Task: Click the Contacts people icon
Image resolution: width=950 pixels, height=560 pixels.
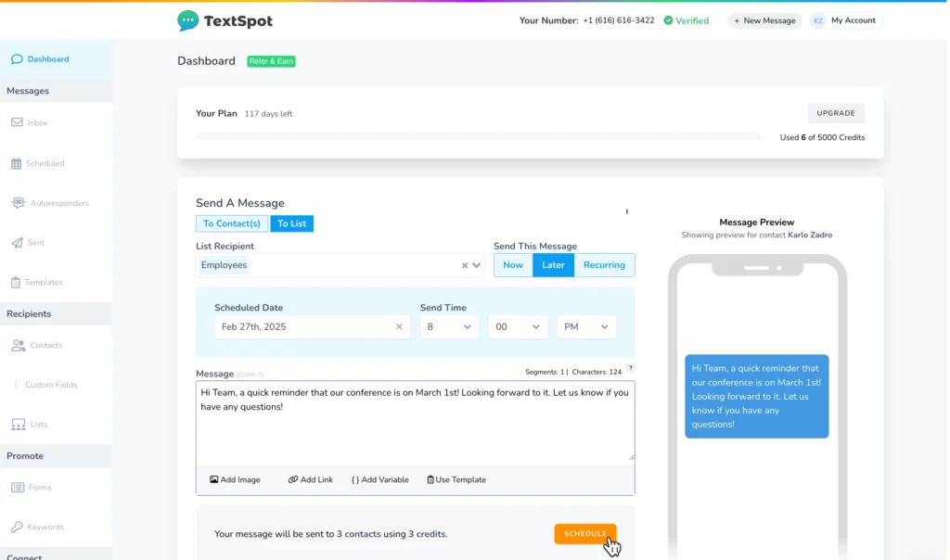Action: point(19,345)
